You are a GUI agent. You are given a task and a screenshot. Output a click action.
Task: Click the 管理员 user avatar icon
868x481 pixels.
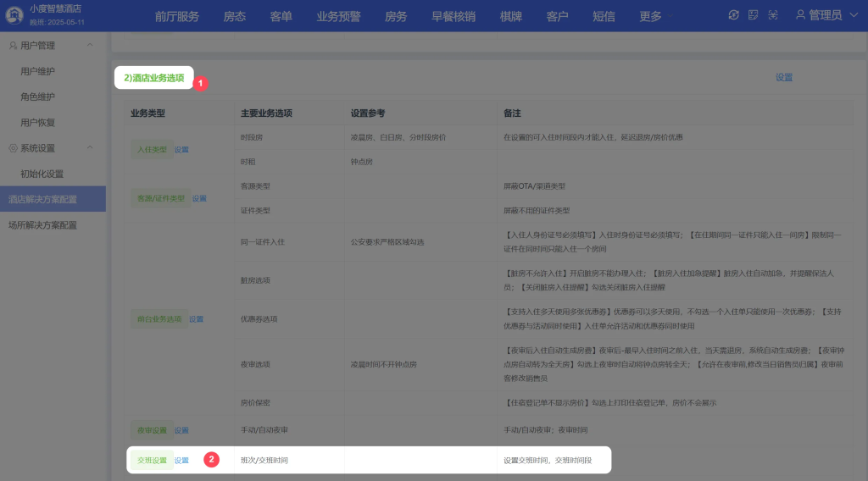point(802,15)
